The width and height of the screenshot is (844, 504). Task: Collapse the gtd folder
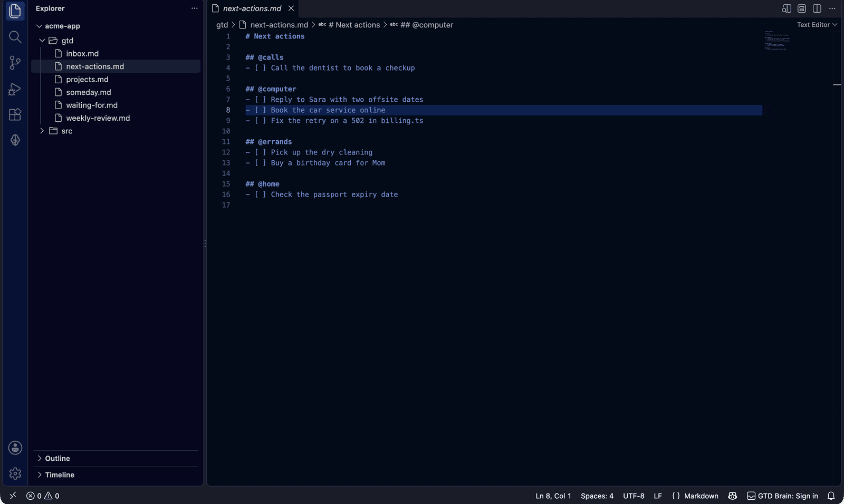coord(42,41)
